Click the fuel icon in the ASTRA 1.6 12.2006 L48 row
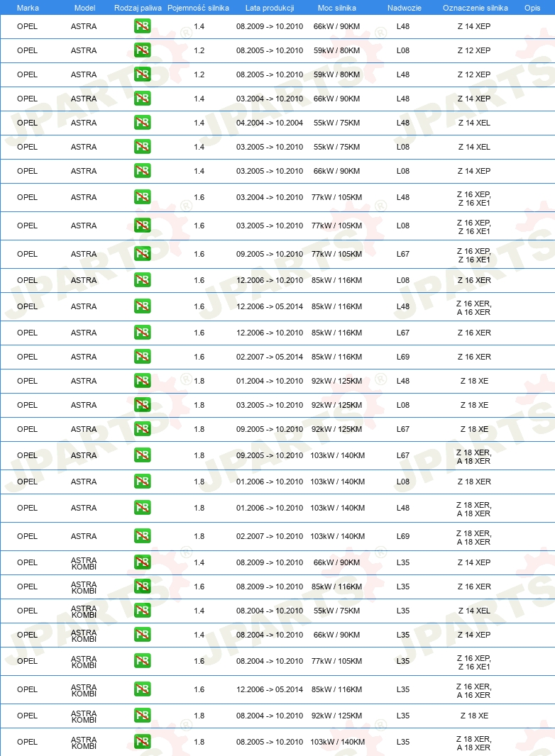This screenshot has width=555, height=756. click(143, 306)
